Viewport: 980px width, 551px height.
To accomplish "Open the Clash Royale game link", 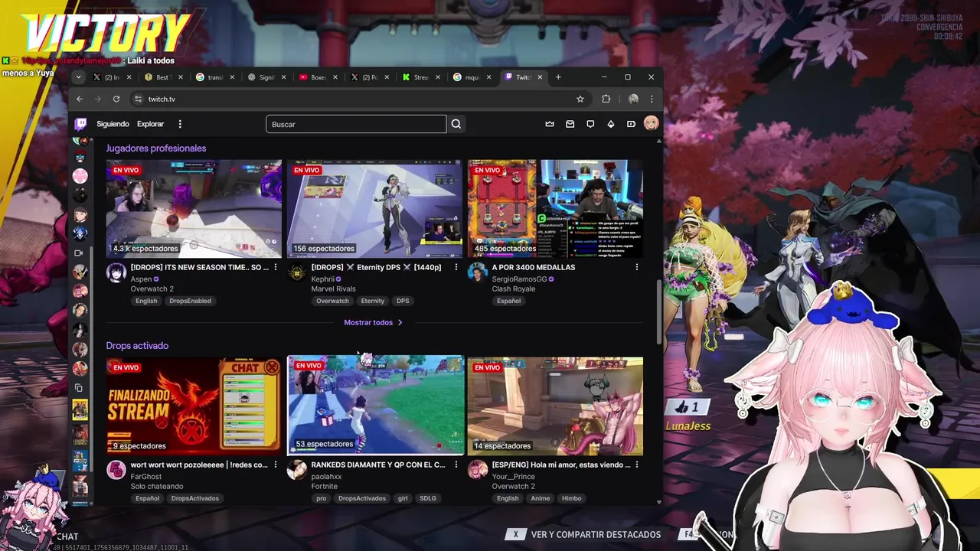I will click(514, 289).
